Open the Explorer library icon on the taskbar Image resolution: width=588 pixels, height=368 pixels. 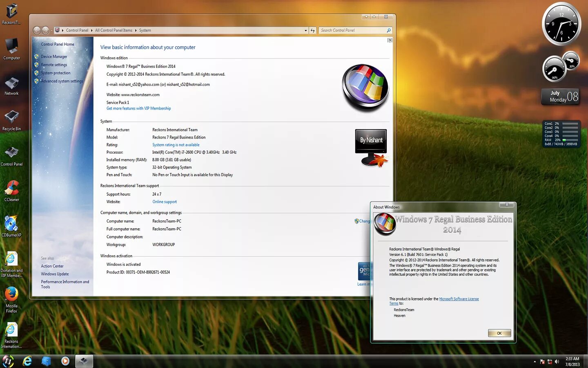[x=46, y=361]
